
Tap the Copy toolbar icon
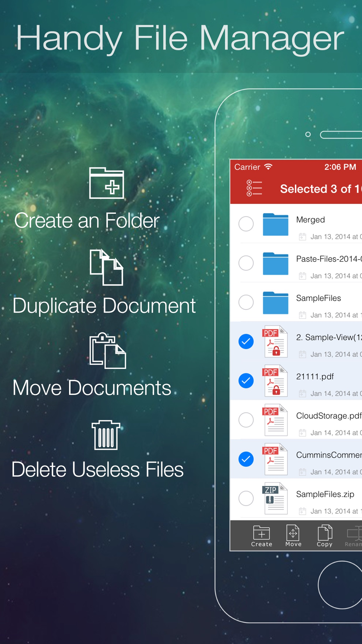click(325, 536)
